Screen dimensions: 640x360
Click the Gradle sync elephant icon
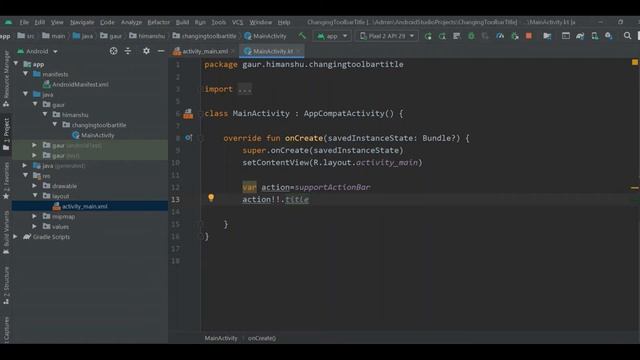[x=580, y=36]
